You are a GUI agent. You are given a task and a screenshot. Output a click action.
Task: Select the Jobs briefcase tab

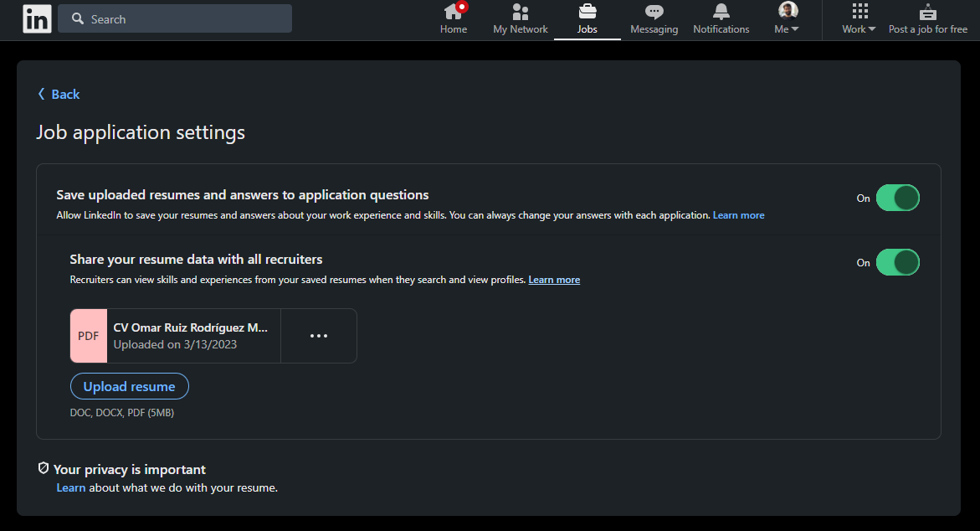tap(587, 19)
